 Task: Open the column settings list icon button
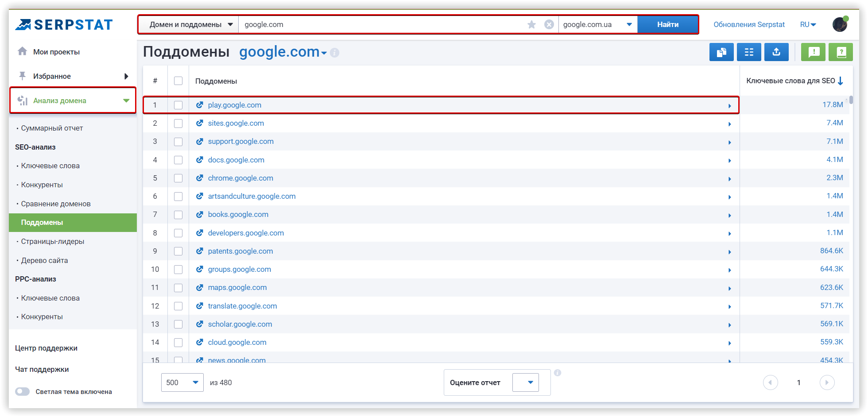749,52
